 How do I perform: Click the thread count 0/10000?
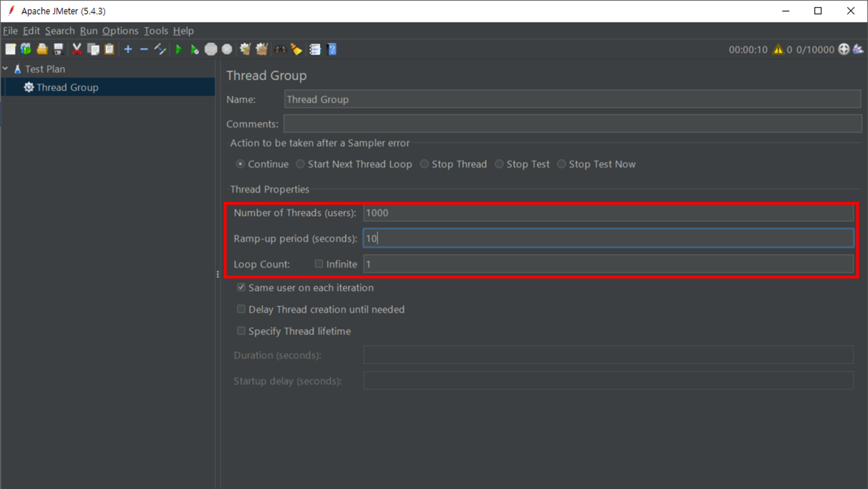pyautogui.click(x=815, y=50)
